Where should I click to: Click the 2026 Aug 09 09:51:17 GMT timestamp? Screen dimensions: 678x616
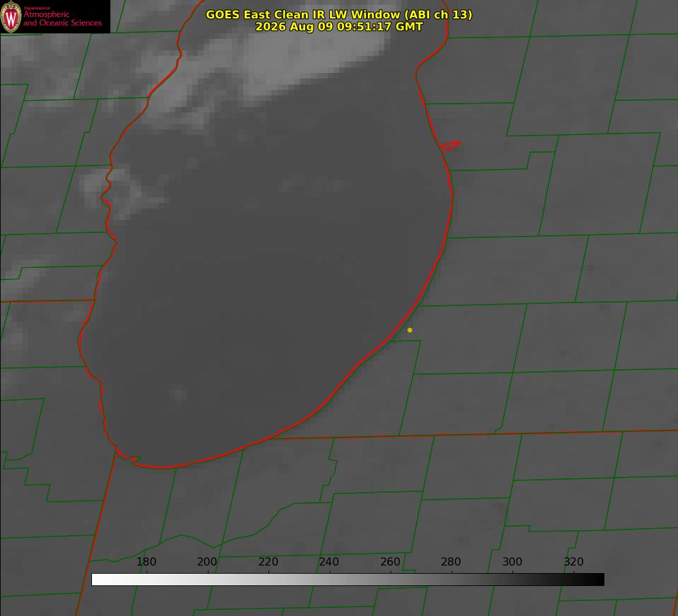pyautogui.click(x=339, y=27)
